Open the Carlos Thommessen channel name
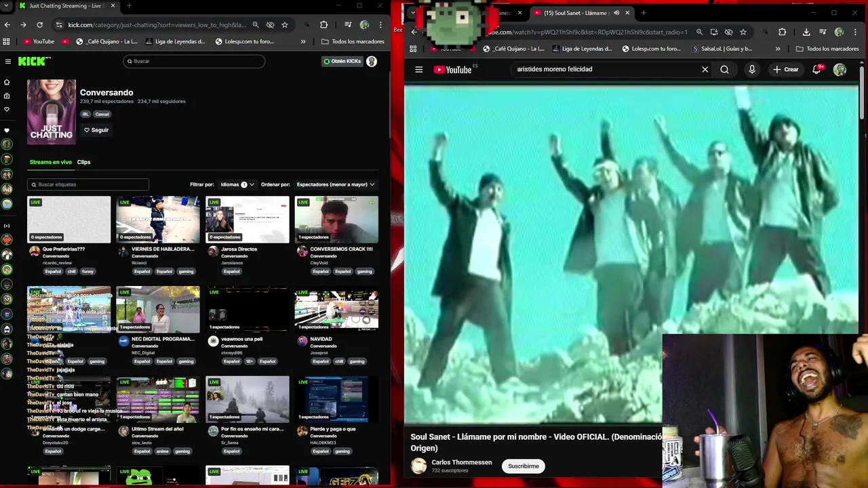868x488 pixels. pos(462,462)
